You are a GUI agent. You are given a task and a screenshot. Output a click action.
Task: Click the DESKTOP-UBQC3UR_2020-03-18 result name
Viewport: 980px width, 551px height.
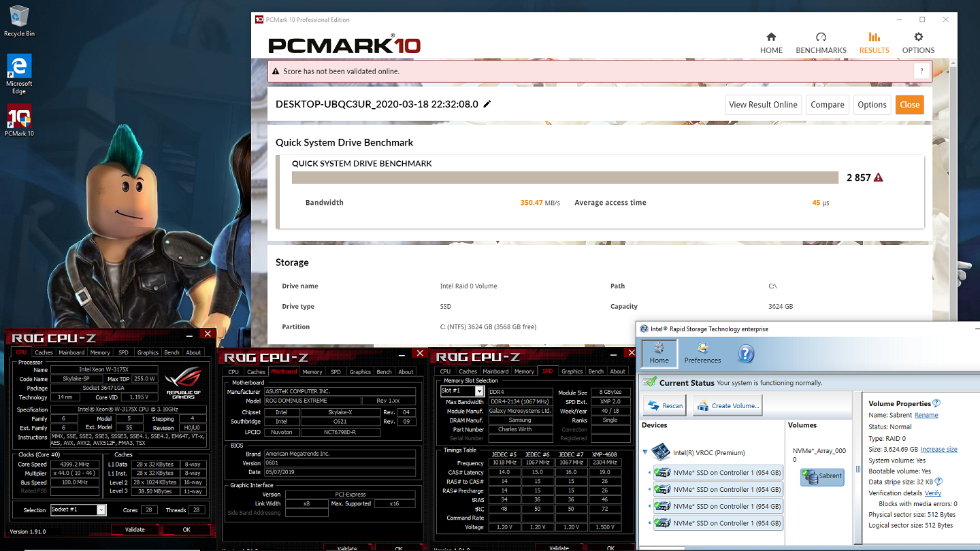[x=377, y=105]
